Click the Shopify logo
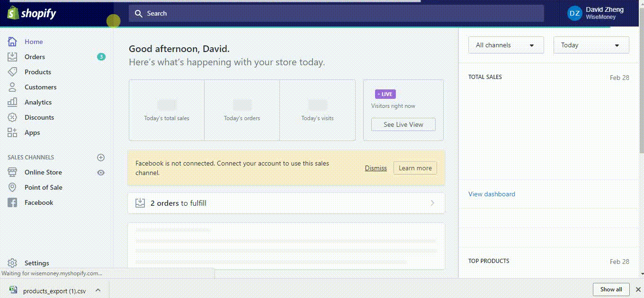The height and width of the screenshot is (298, 644). click(32, 13)
